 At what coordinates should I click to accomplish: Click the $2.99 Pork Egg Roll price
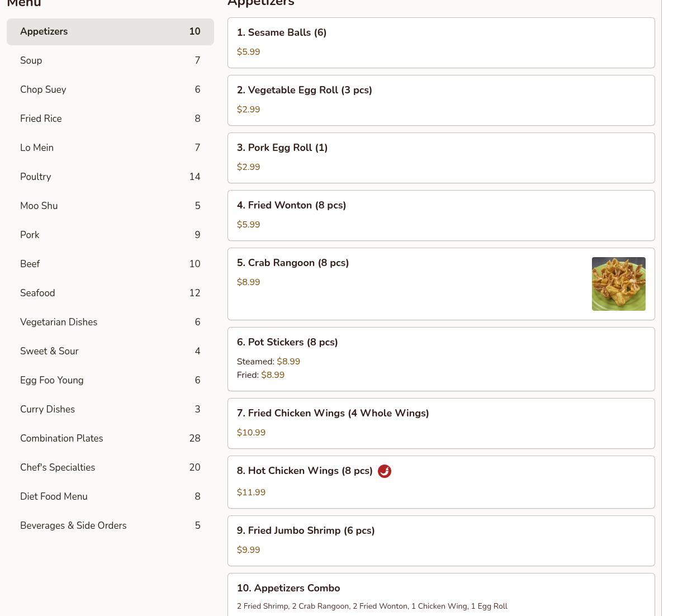pyautogui.click(x=248, y=167)
